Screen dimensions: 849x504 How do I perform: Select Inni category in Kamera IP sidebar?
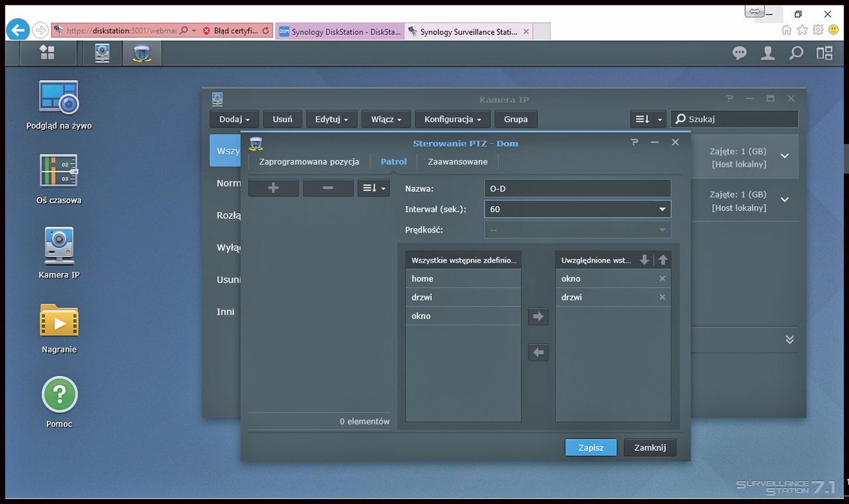coord(226,312)
